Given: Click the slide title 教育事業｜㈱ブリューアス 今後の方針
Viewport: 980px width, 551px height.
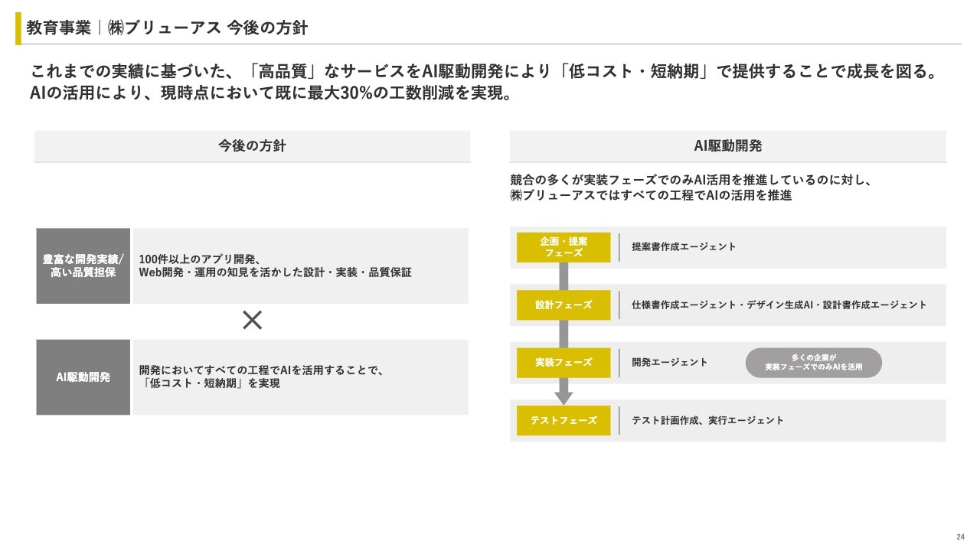Looking at the screenshot, I should [167, 28].
